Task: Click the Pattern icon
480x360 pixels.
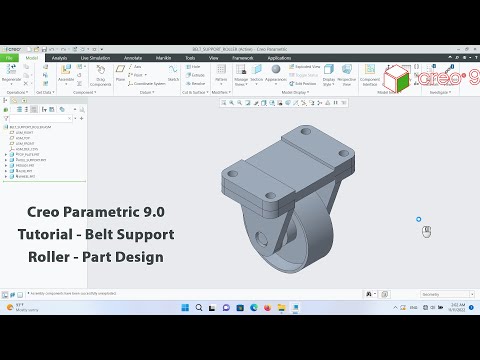Action: click(221, 70)
